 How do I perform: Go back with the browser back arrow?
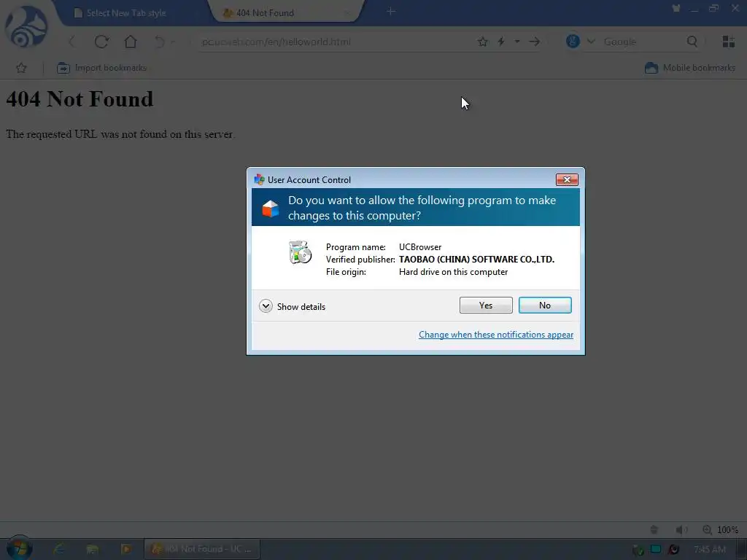point(72,42)
